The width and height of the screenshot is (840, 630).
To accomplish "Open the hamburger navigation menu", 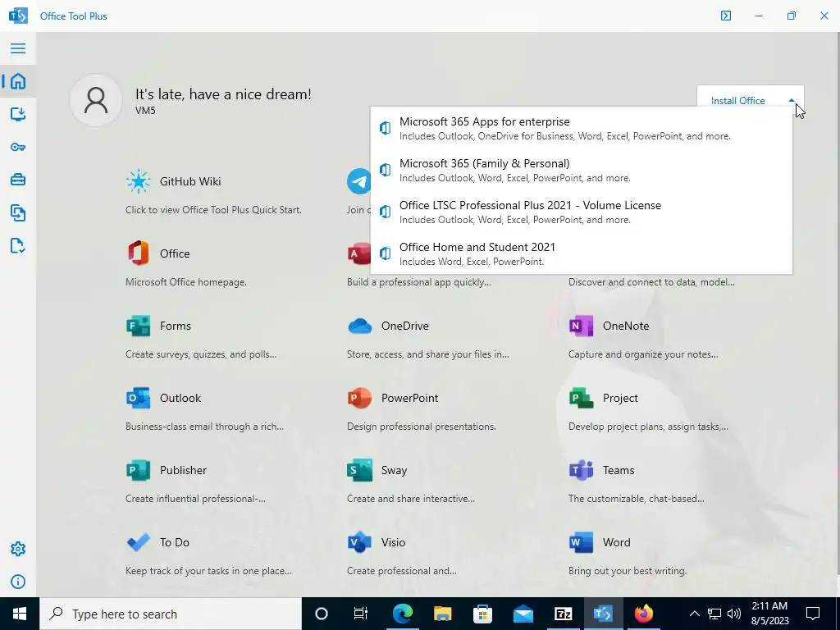I will tap(18, 48).
